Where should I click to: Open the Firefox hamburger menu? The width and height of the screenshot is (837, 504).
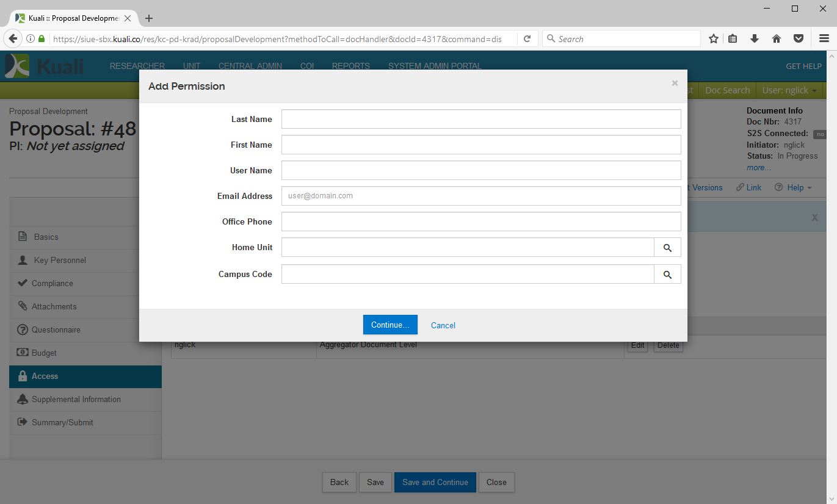point(824,39)
